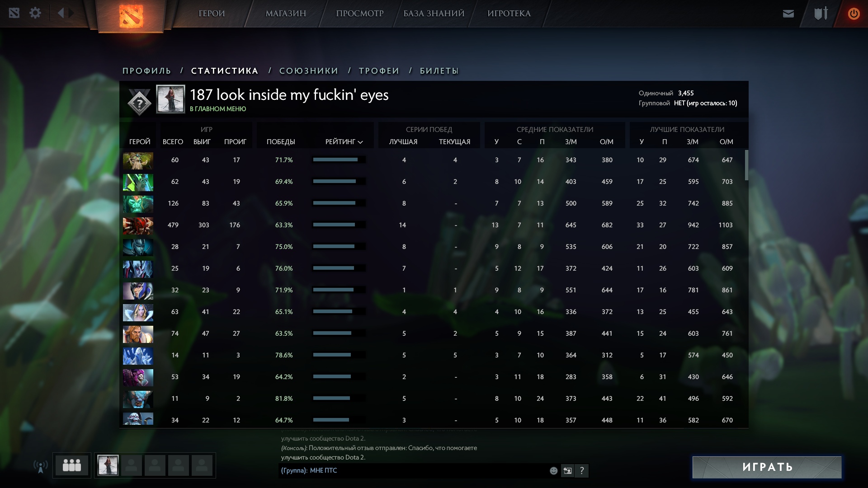Open the emoticon smiley picker in chat
Viewport: 868px width, 488px height.
pos(553,471)
